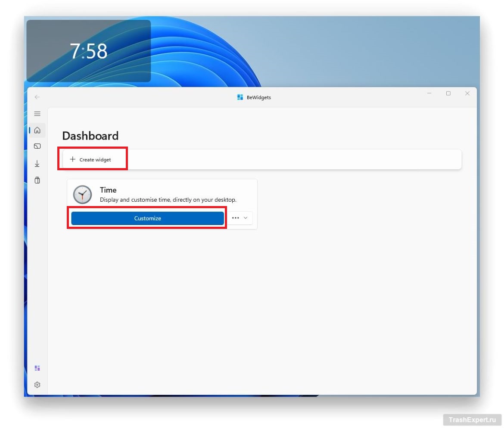This screenshot has height=428, width=504.
Task: Click the download arrow icon in sidebar
Action: (x=37, y=163)
